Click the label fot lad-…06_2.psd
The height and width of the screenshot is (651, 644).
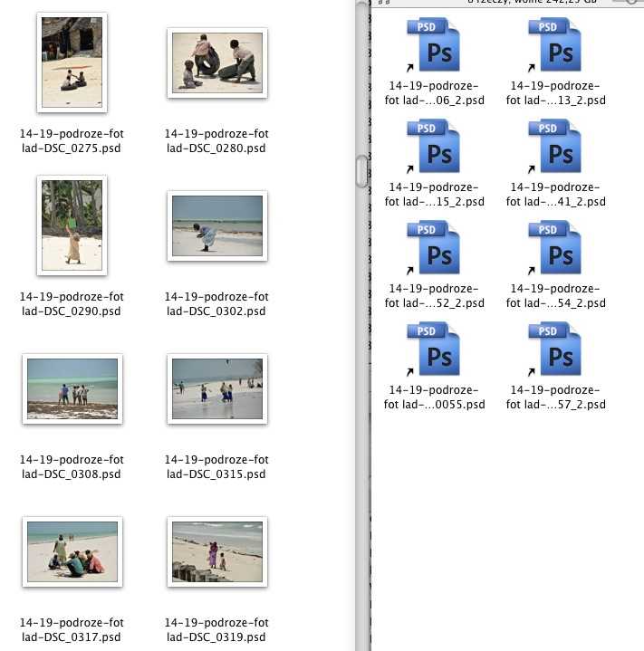click(x=435, y=101)
